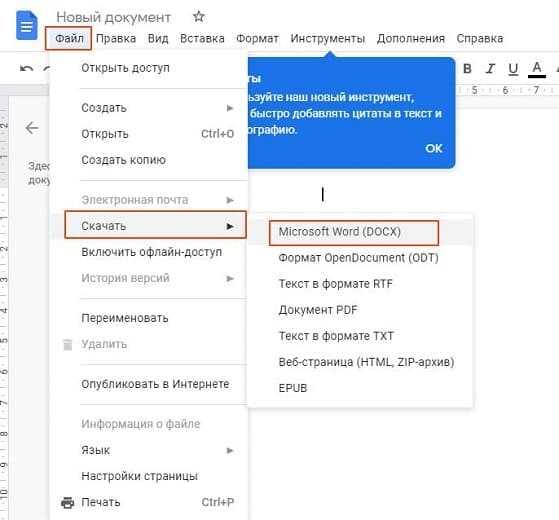
Task: Choose 'Открыть доступ' menu entry
Action: coord(149,68)
